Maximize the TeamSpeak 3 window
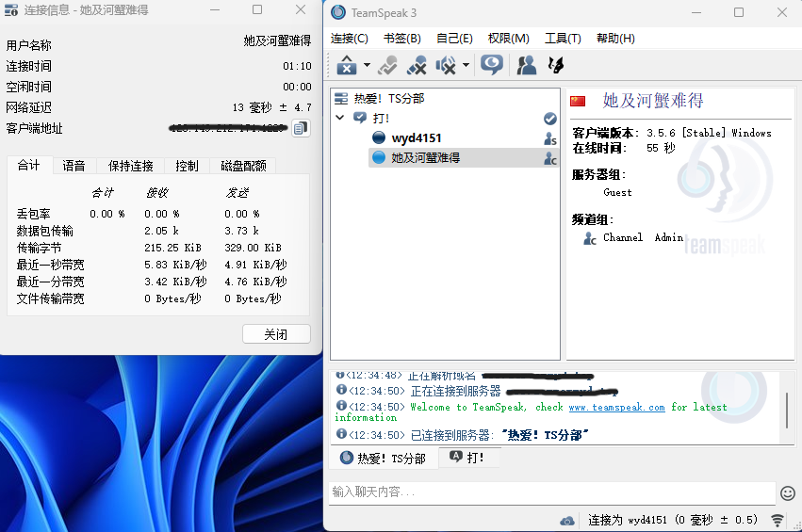Image resolution: width=802 pixels, height=532 pixels. tap(739, 12)
